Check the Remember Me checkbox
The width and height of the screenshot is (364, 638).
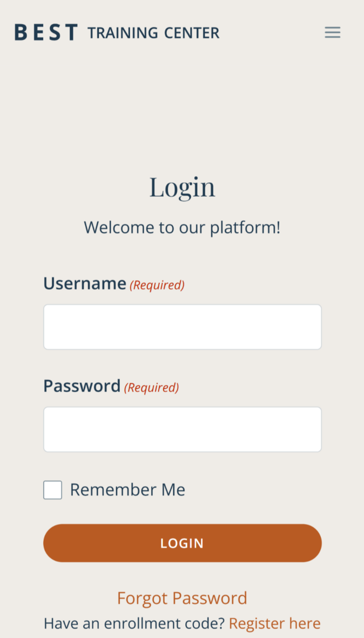(x=52, y=490)
